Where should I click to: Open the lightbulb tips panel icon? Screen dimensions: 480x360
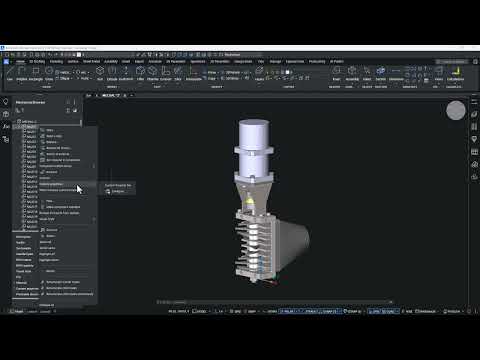[6, 102]
